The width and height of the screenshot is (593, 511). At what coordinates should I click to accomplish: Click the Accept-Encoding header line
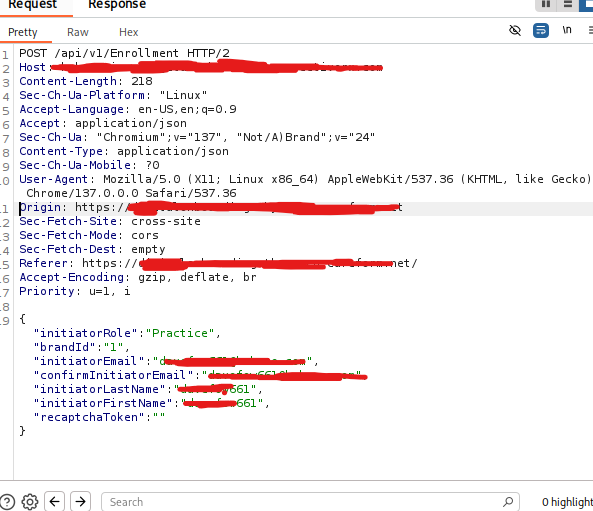(138, 277)
